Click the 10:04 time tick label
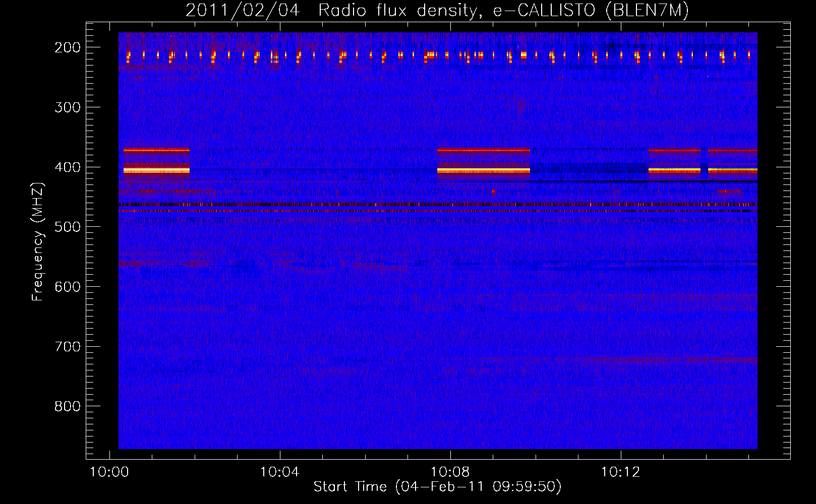The width and height of the screenshot is (816, 504). pyautogui.click(x=280, y=472)
